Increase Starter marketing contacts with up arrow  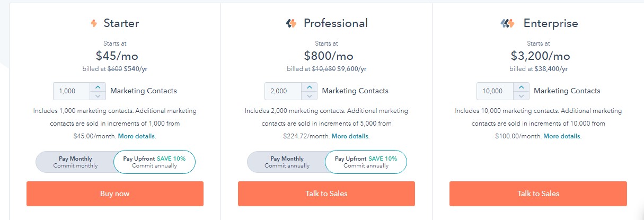click(98, 87)
